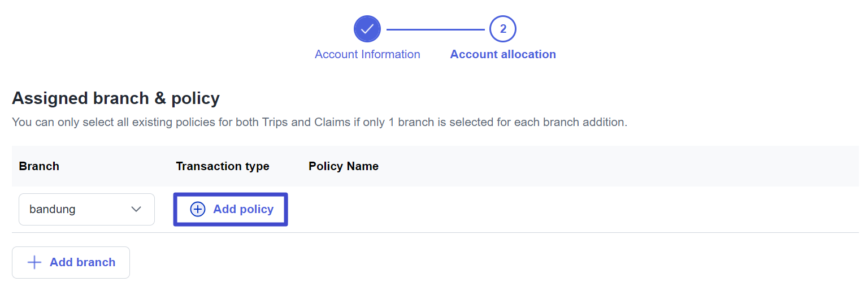The width and height of the screenshot is (868, 286).
Task: Click the completed checkmark step circle
Action: point(367,29)
